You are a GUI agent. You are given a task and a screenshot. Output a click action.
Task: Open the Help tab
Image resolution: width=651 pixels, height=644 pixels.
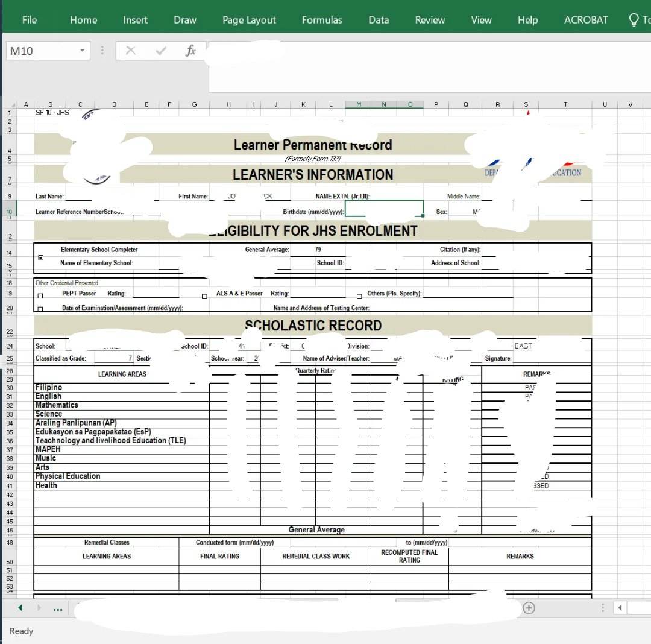point(527,20)
